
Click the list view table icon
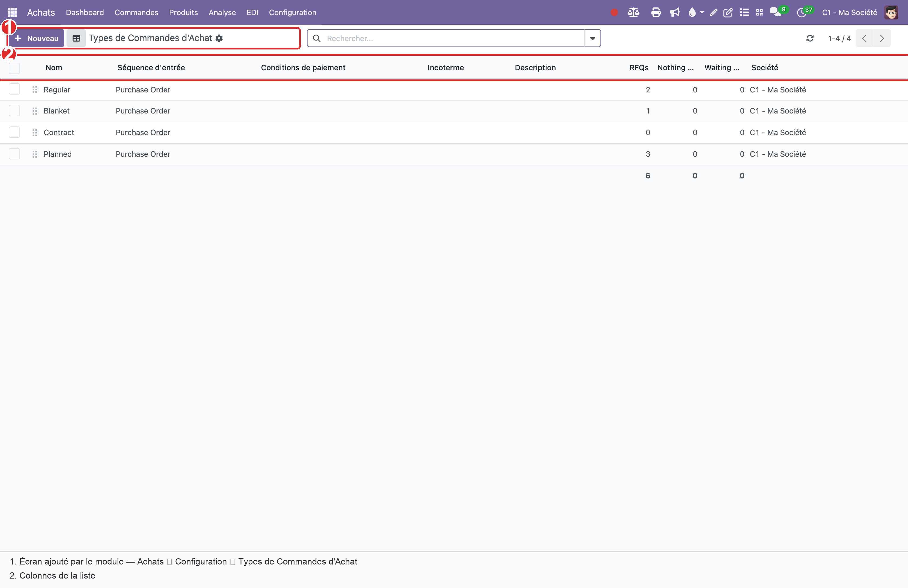point(76,38)
